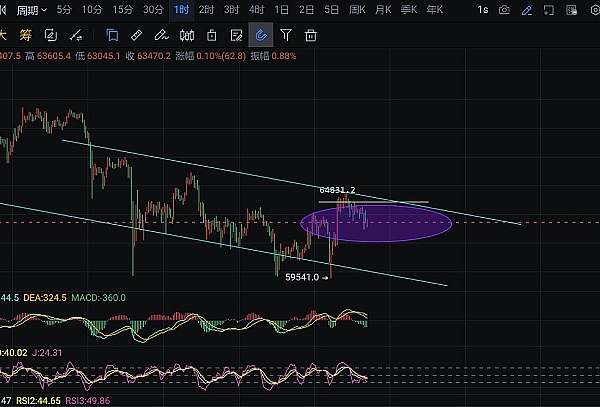600x407 pixels.
Task: Open the 周期 period dropdown
Action: (30, 10)
